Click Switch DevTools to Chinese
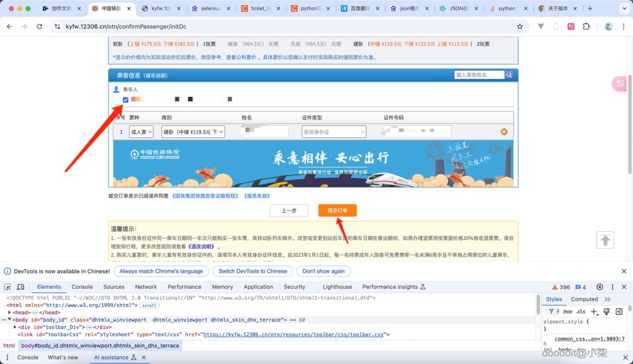633x364 pixels. click(253, 271)
